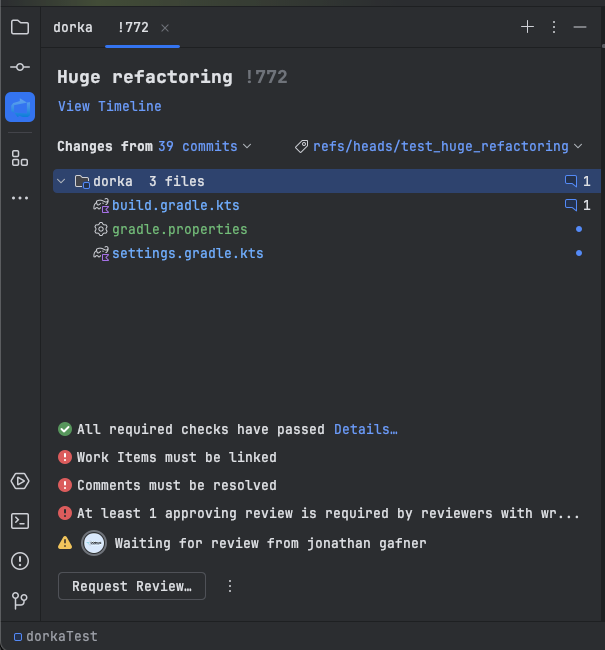Close the !772 tab
This screenshot has height=650, width=605.
point(165,28)
